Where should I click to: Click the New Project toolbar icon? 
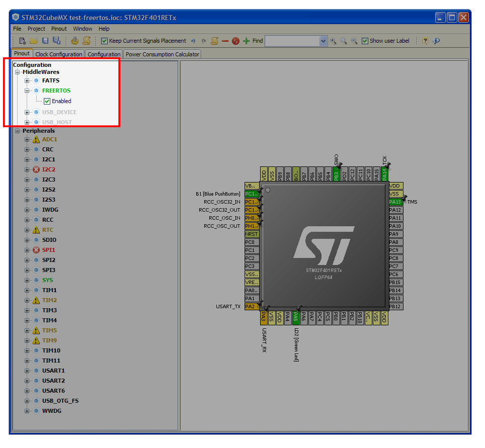click(x=23, y=41)
